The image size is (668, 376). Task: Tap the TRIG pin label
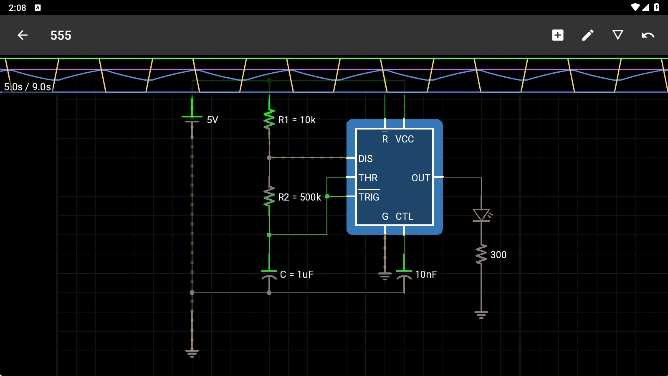point(369,197)
